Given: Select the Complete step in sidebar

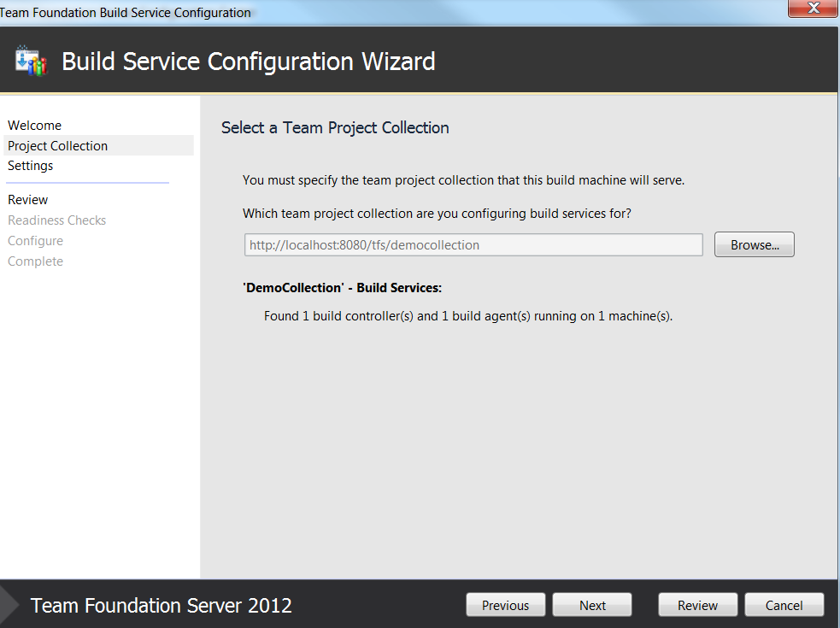Looking at the screenshot, I should tap(35, 261).
